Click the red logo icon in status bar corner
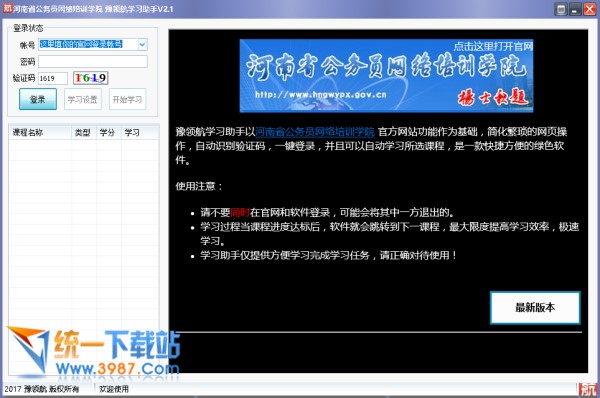This screenshot has width=600, height=398. (x=588, y=390)
